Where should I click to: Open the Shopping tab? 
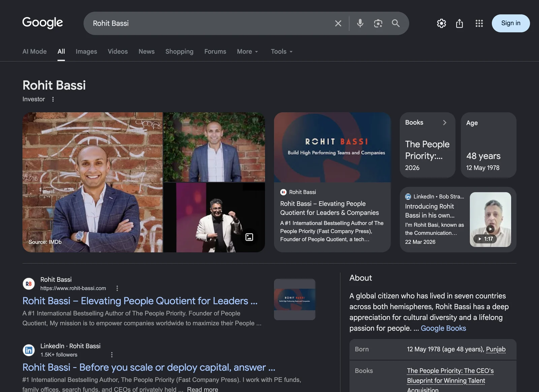click(x=179, y=52)
